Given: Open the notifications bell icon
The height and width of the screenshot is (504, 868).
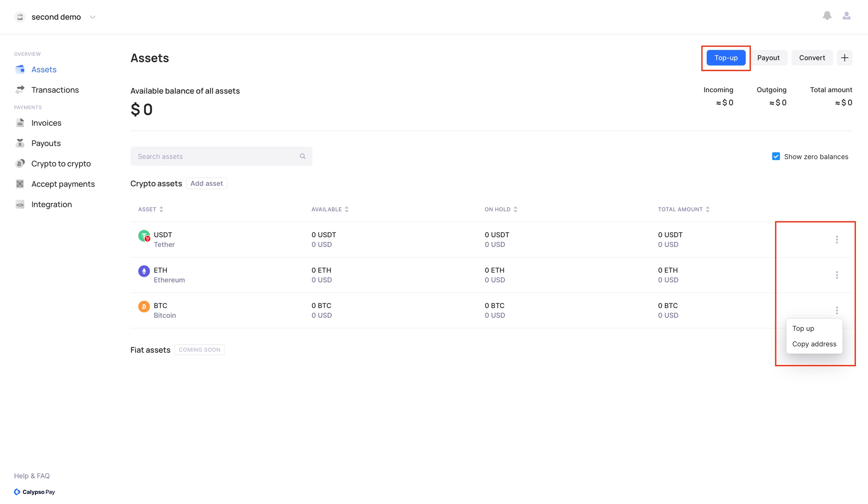Looking at the screenshot, I should coord(827,16).
